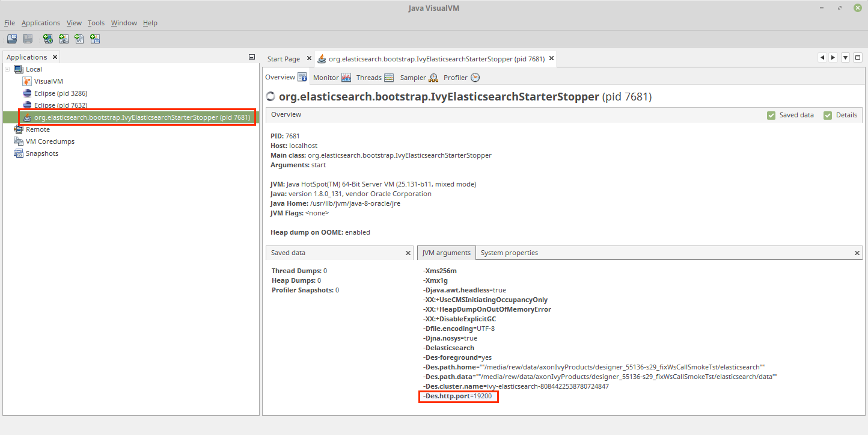Screen dimensions: 868x435
Task: Click the '-XX:+DisableExplicitGC' argument
Action: (x=459, y=319)
